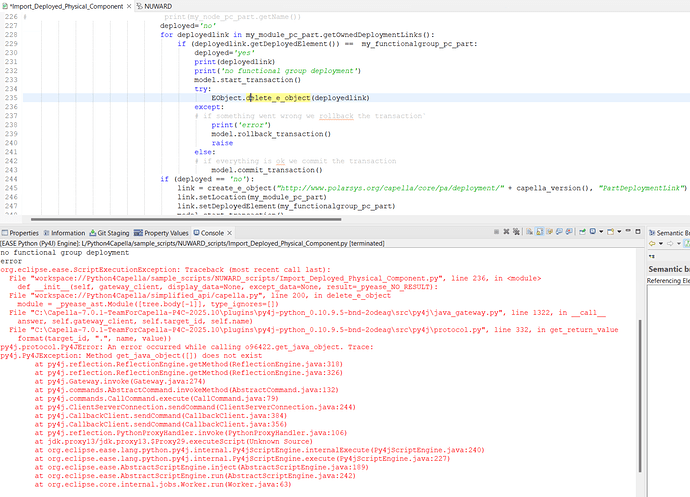Open the Semantic Browser forward history dropdown
690x497 pixels.
679,243
